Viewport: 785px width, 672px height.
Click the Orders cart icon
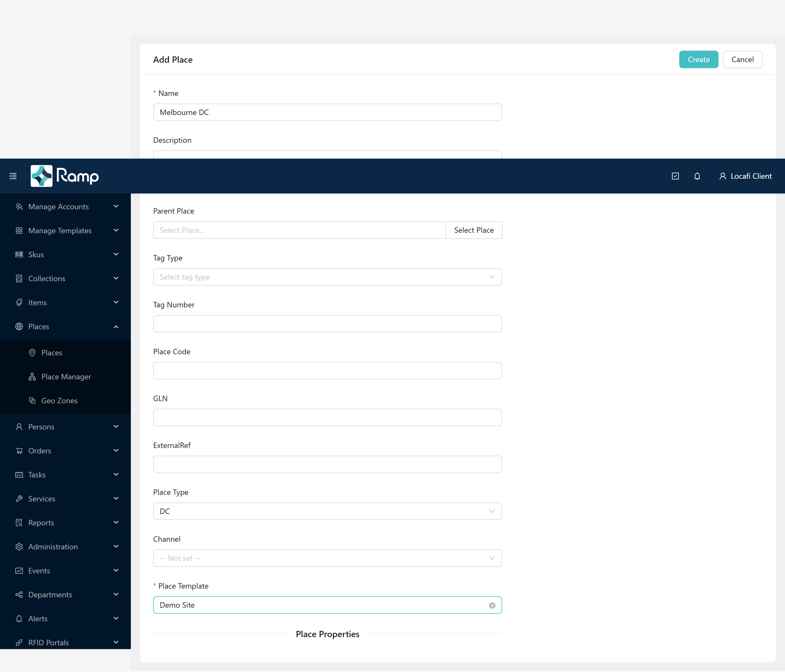click(19, 451)
